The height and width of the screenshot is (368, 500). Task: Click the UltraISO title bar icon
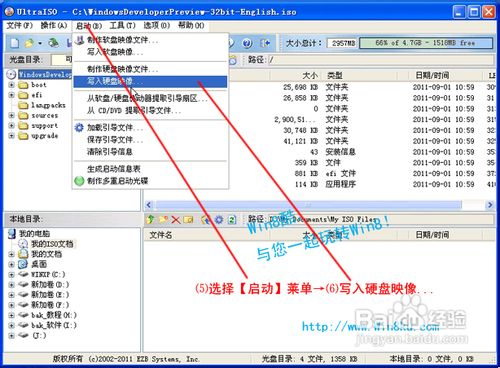[x=9, y=12]
